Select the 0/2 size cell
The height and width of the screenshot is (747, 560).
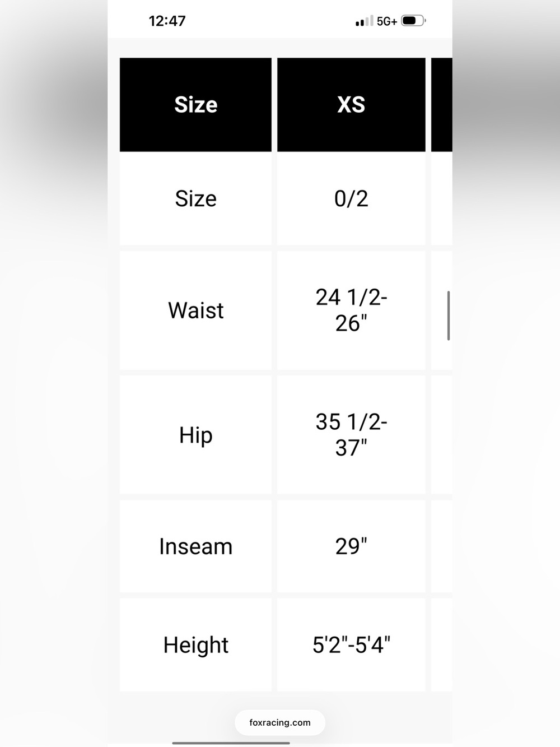click(351, 198)
